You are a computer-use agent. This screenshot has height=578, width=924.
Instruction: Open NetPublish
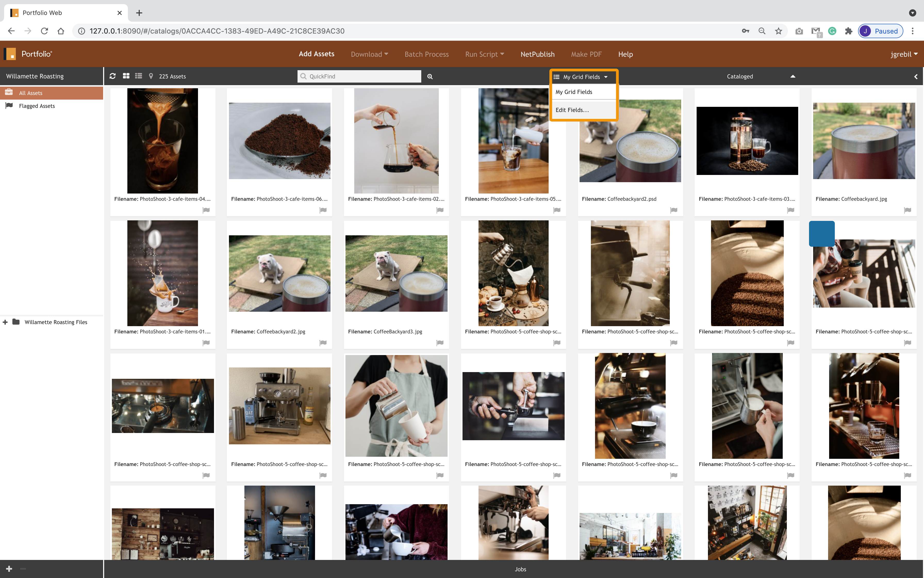[x=537, y=54]
